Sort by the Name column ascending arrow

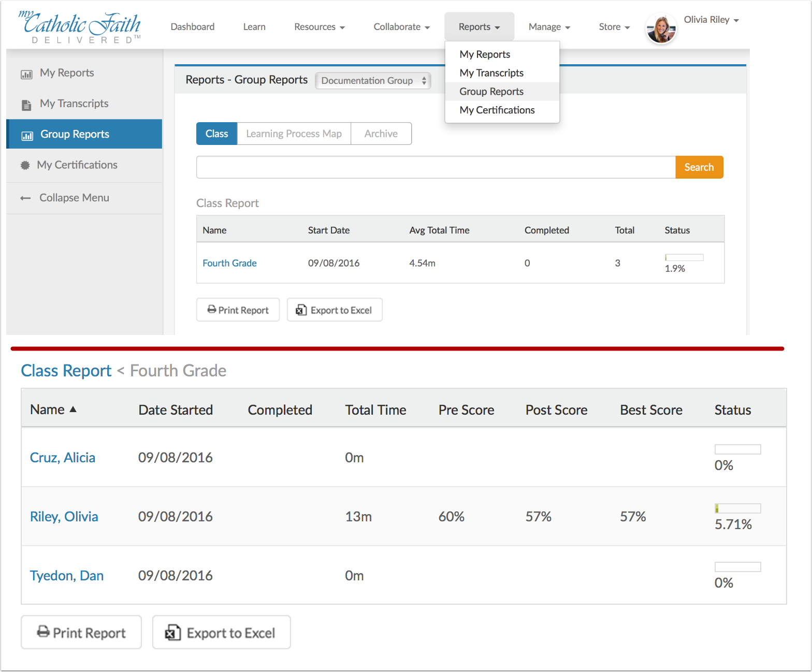tap(73, 410)
